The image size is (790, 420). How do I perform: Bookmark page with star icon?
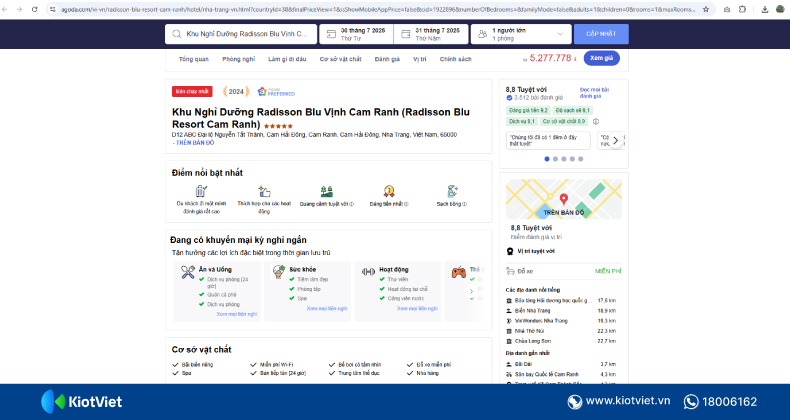tap(706, 9)
